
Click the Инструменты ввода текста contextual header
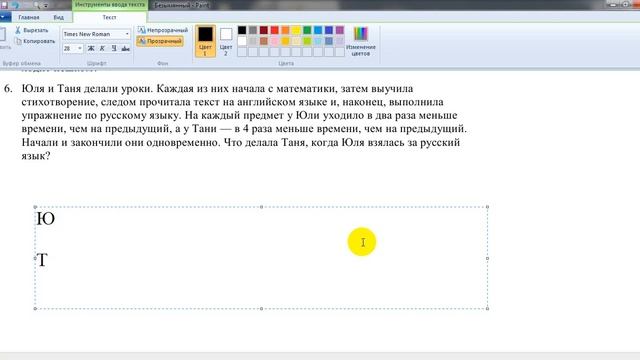point(110,5)
